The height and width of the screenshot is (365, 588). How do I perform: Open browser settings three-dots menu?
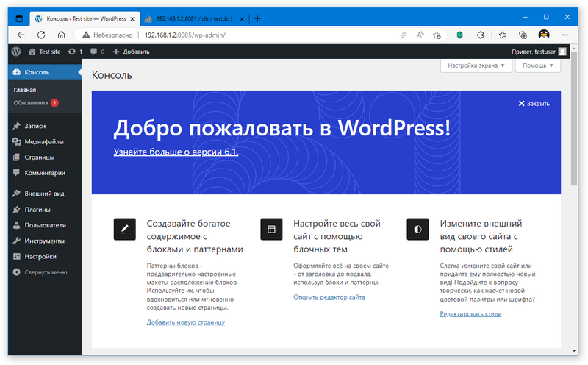point(565,35)
